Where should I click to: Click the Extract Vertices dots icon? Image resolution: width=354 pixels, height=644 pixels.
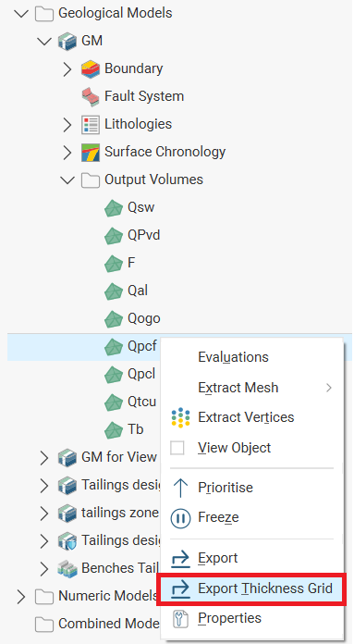[x=180, y=417]
